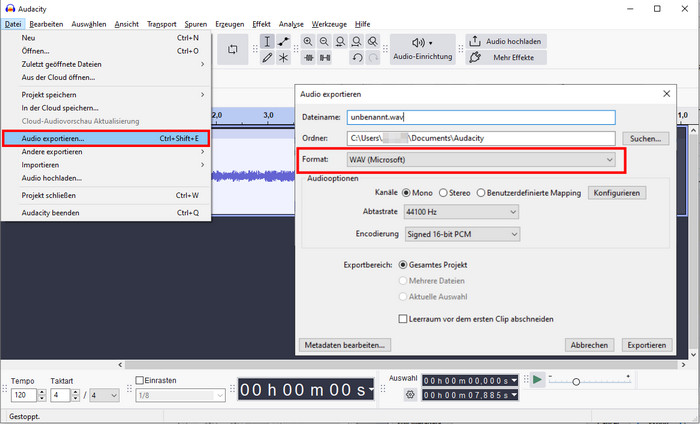Open the Format WAV (Microsoft) dropdown

[x=481, y=159]
